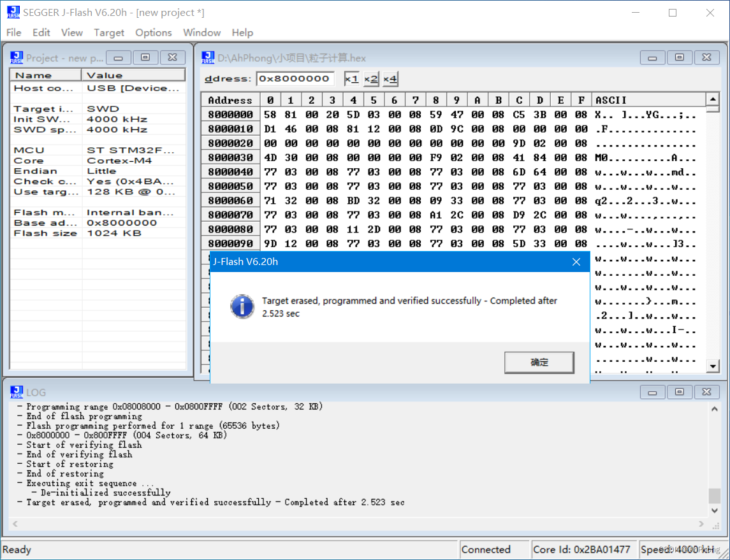Close the Project panel
Viewport: 730px width, 560px height.
click(x=172, y=58)
